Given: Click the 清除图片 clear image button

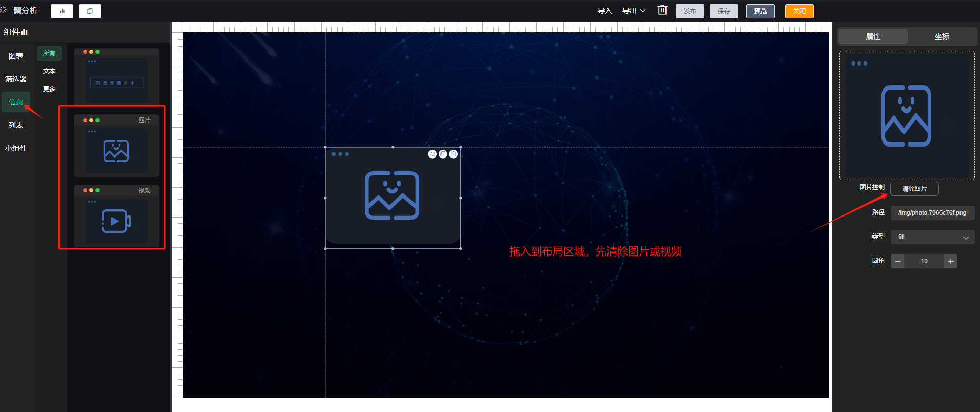Looking at the screenshot, I should tap(914, 189).
